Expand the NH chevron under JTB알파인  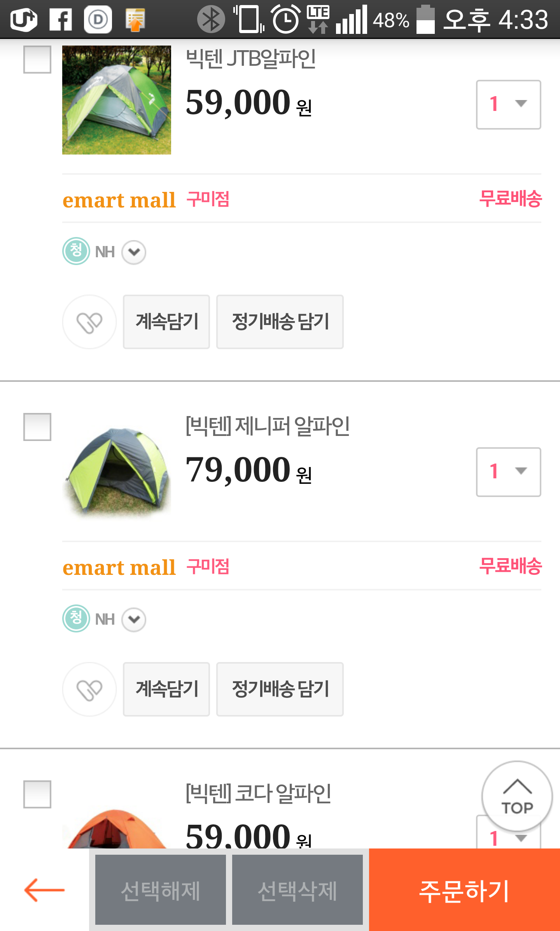click(134, 252)
